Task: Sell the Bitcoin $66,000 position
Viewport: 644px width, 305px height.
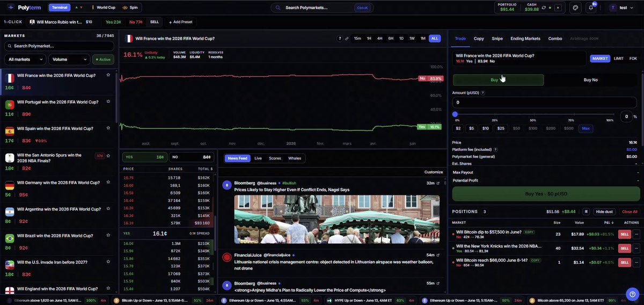Action: (x=625, y=262)
